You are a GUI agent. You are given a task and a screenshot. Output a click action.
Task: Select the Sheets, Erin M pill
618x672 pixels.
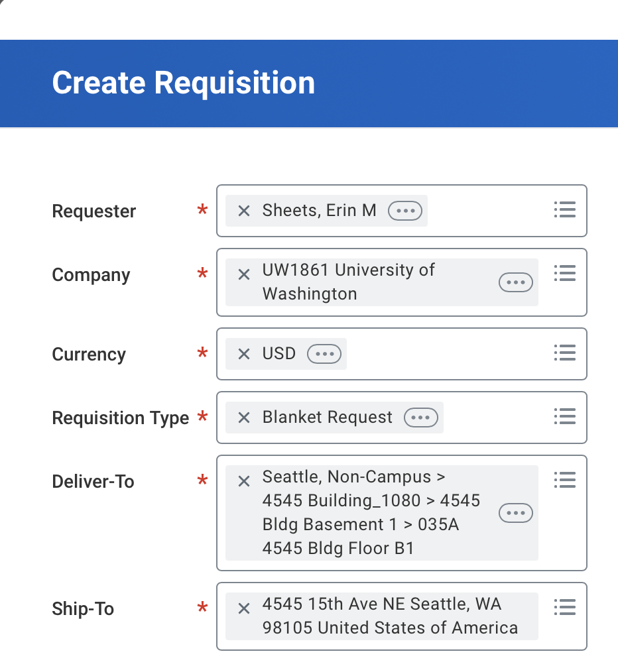325,211
